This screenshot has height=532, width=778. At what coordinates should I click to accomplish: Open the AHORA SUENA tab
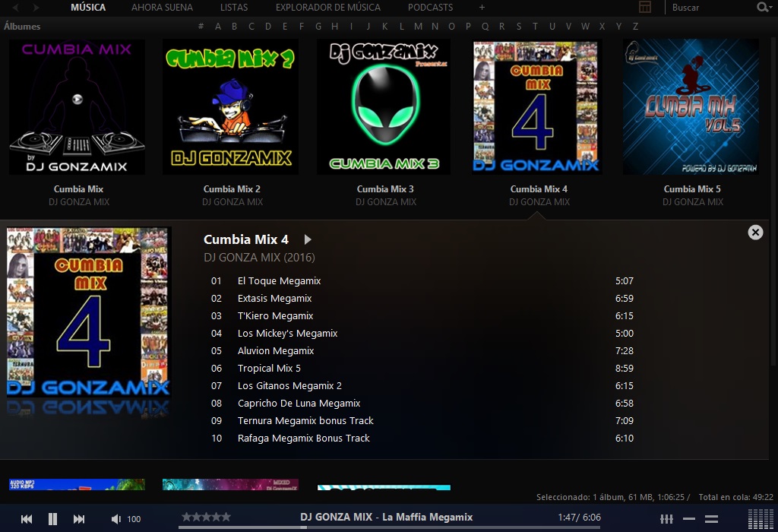tap(162, 8)
